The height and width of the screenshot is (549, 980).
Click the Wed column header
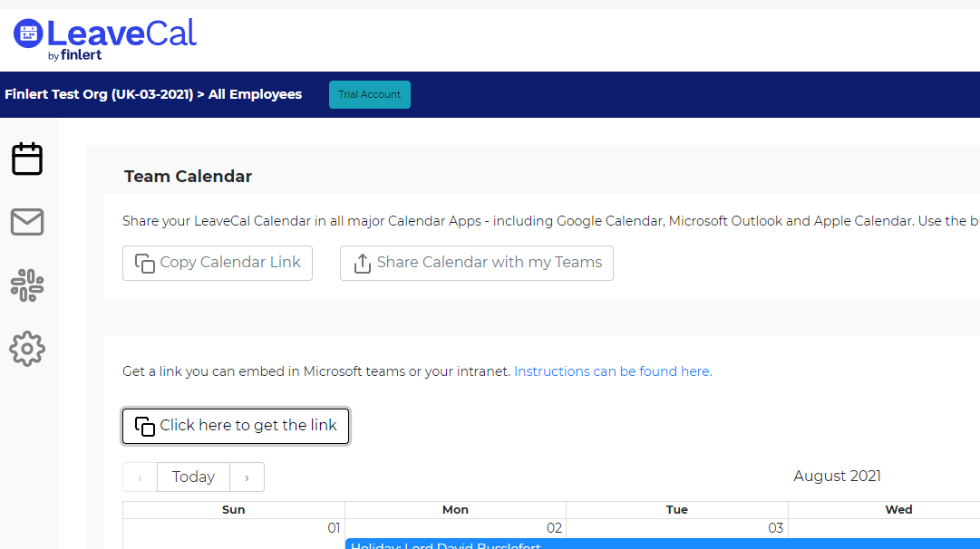click(x=898, y=510)
